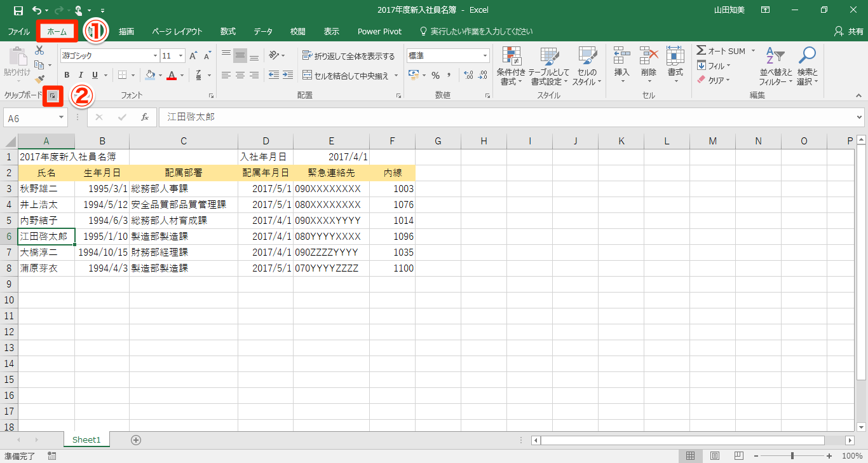Expand the formula bar
868x463 pixels.
pyautogui.click(x=860, y=118)
